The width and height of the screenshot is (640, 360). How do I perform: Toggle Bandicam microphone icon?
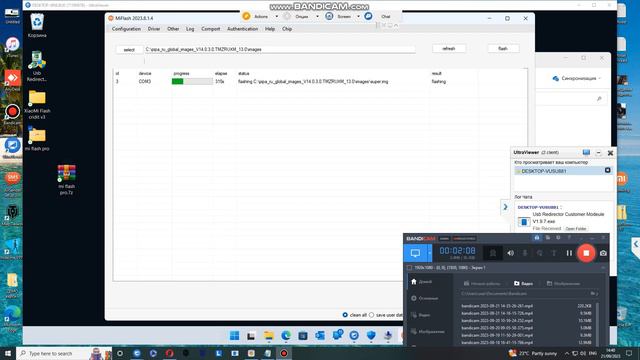[525, 253]
